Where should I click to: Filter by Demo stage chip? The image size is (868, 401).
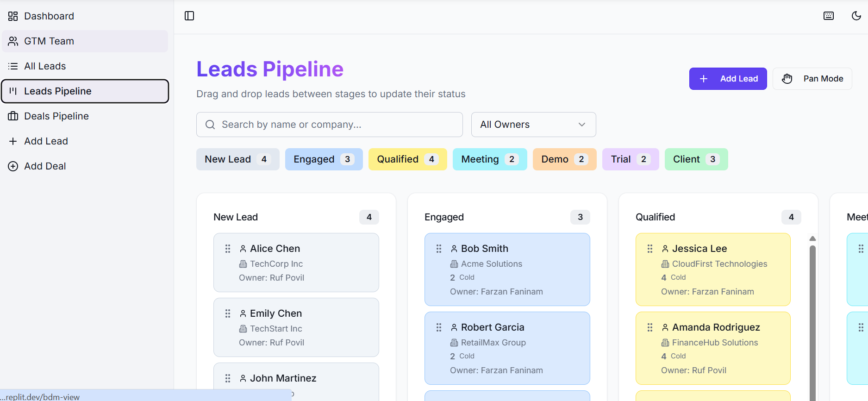click(x=564, y=159)
